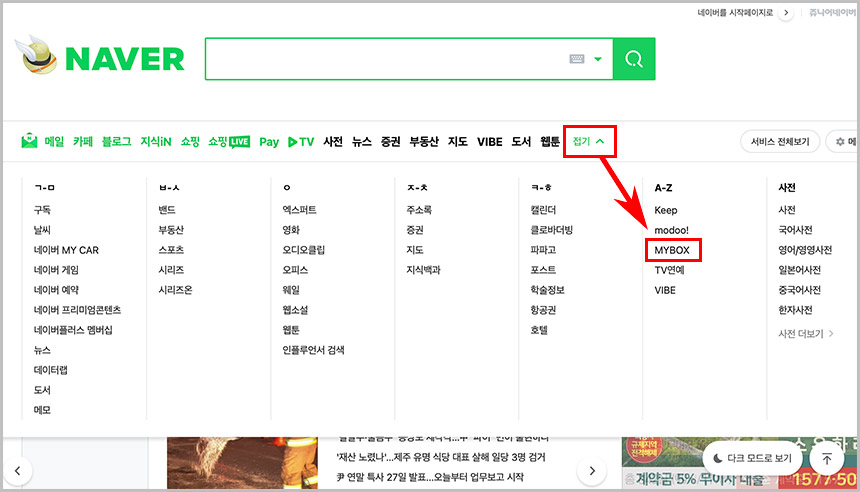The width and height of the screenshot is (860, 492).
Task: Open 클로바더빙 link
Action: pyautogui.click(x=551, y=230)
